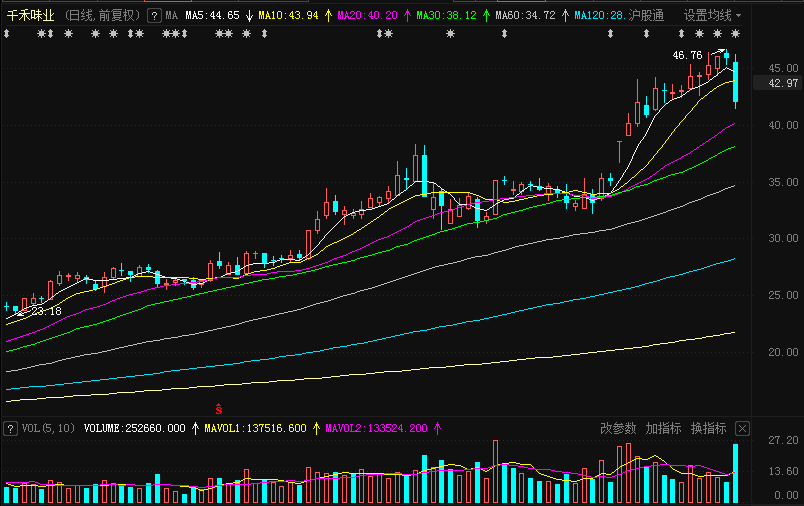Open the 设置均线 dropdown

pos(712,16)
